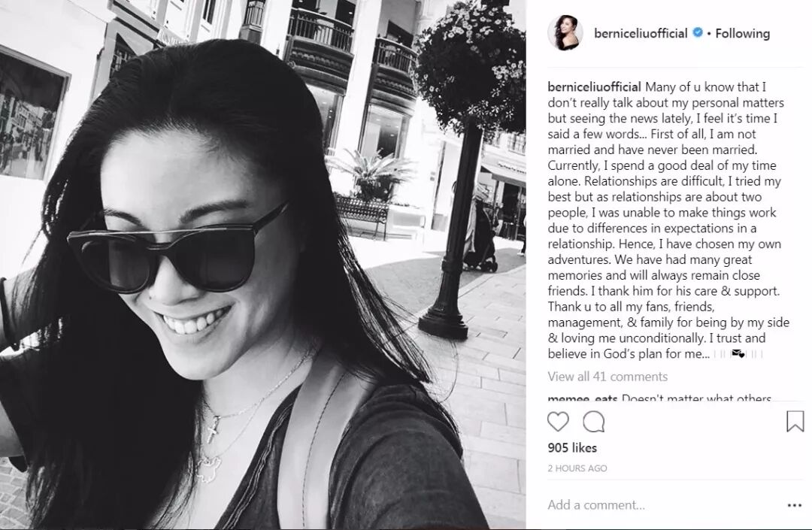This screenshot has height=530, width=812.
Task: Open the berniceliuofficial profile avatar
Action: coord(565,32)
